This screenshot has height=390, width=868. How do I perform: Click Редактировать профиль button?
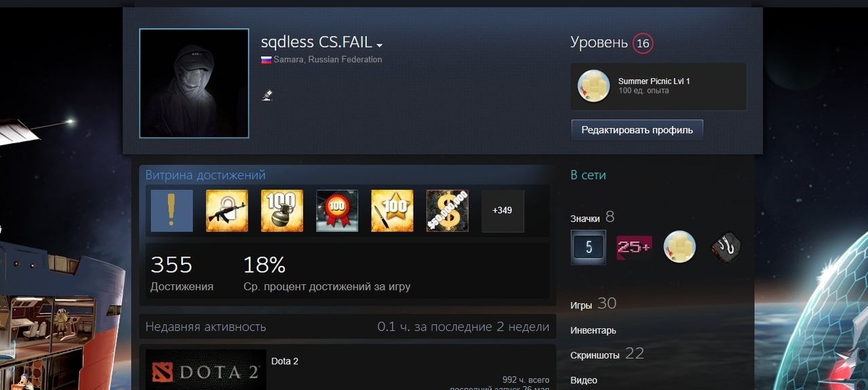[x=637, y=130]
